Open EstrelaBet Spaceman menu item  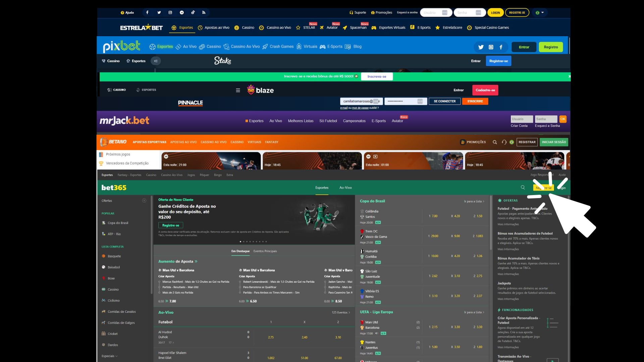tap(355, 27)
